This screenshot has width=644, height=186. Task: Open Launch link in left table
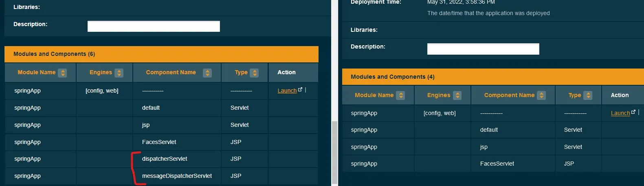(287, 91)
